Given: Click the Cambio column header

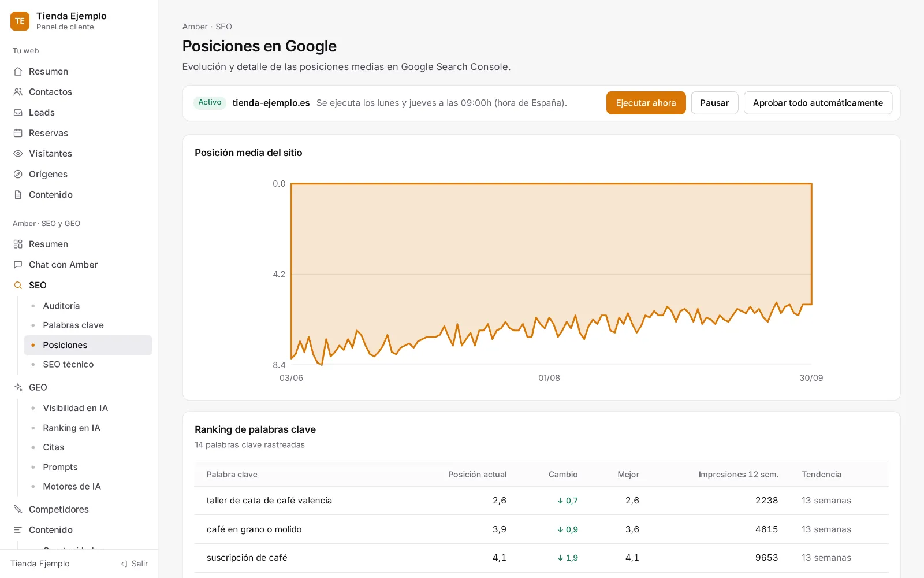Looking at the screenshot, I should (x=563, y=475).
